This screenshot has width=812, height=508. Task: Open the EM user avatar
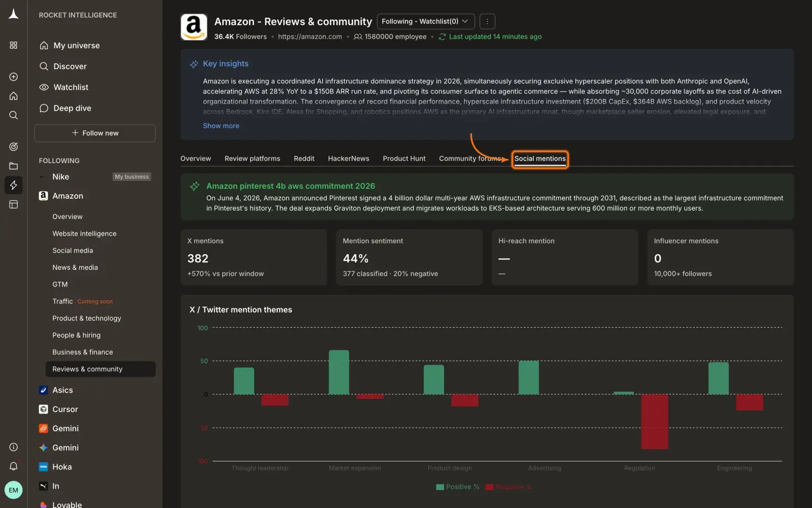pyautogui.click(x=14, y=490)
